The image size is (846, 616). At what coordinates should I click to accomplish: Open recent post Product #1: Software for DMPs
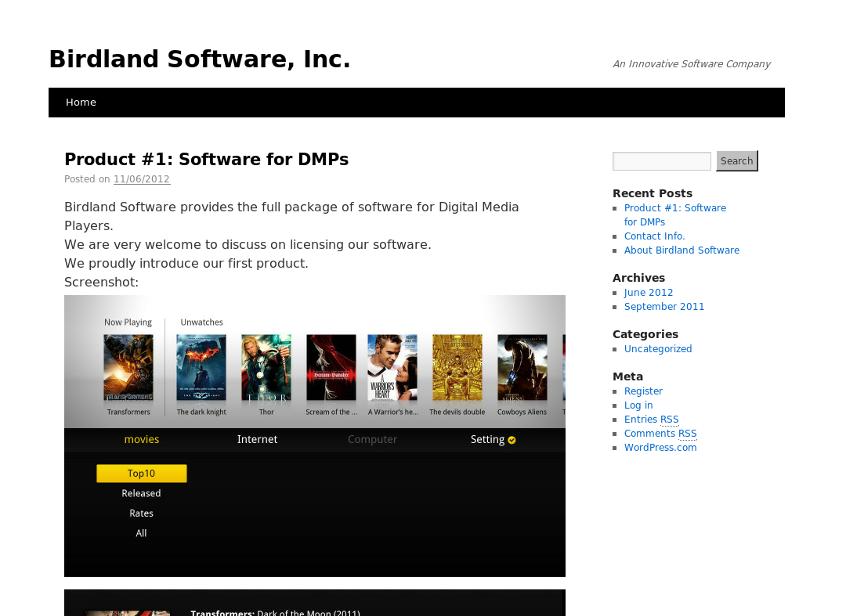[675, 215]
